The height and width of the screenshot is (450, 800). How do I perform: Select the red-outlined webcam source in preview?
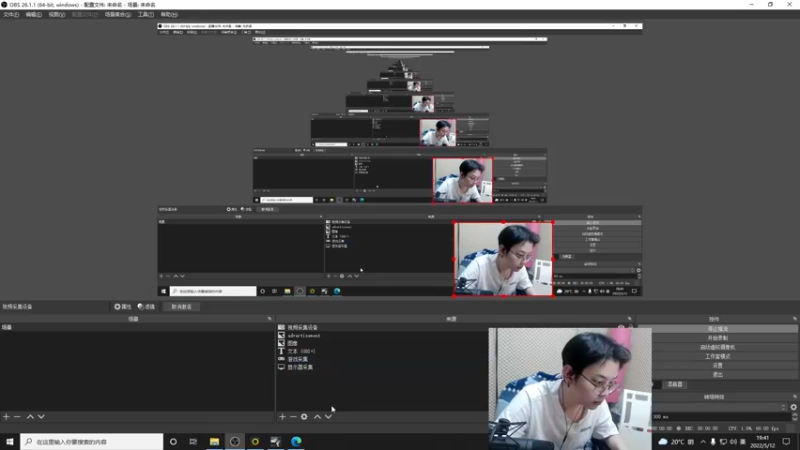pyautogui.click(x=503, y=259)
